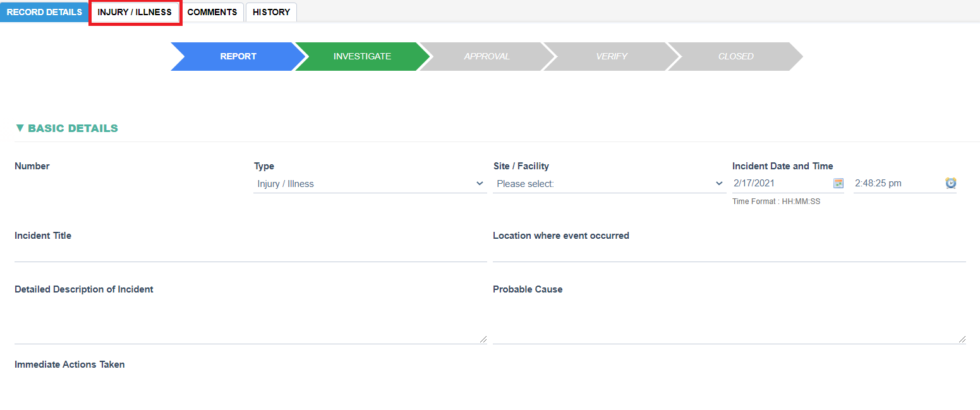This screenshot has width=980, height=410.
Task: Collapse the Basic Details section
Action: coord(66,128)
